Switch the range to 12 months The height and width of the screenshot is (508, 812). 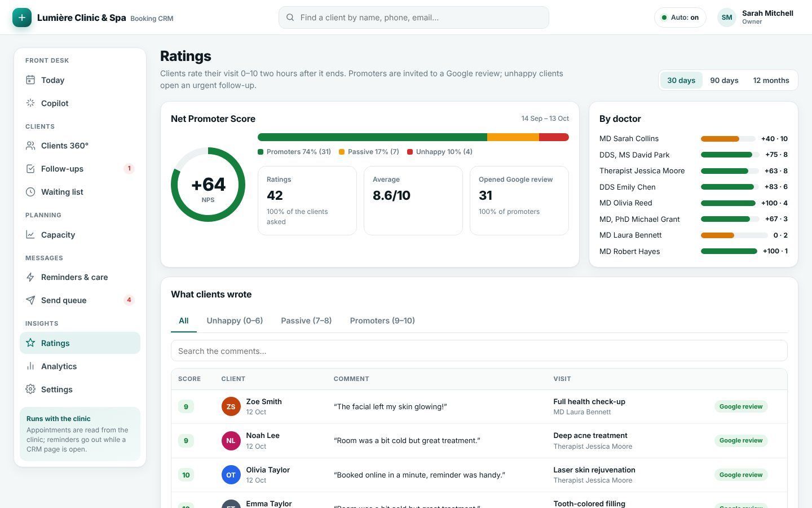coord(771,80)
